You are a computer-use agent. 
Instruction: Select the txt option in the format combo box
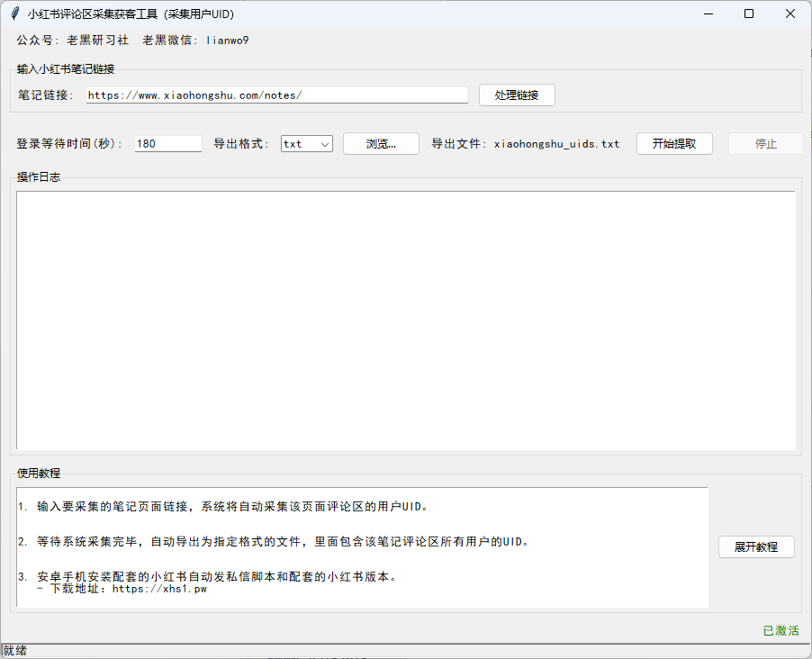297,143
